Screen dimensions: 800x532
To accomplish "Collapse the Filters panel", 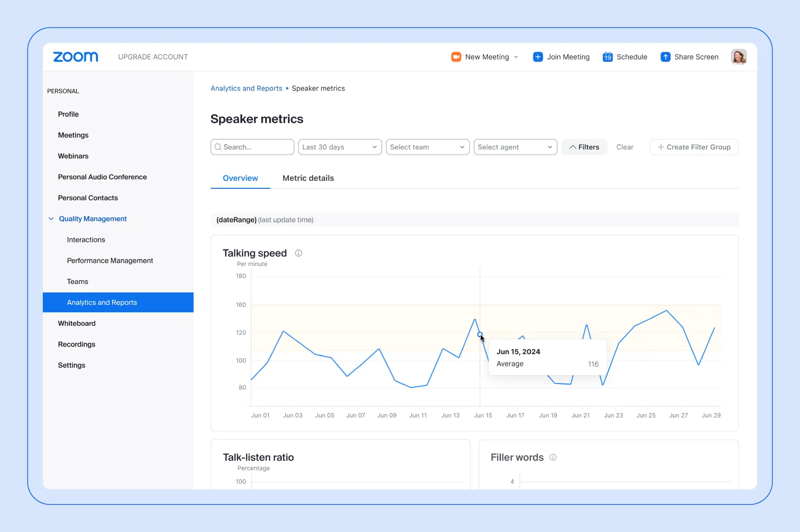I will point(585,147).
